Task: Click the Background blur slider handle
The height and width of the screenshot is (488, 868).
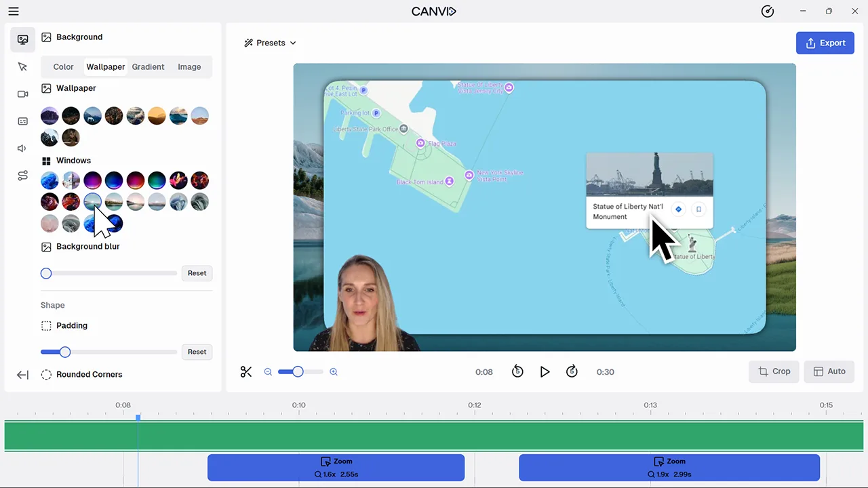Action: tap(46, 273)
